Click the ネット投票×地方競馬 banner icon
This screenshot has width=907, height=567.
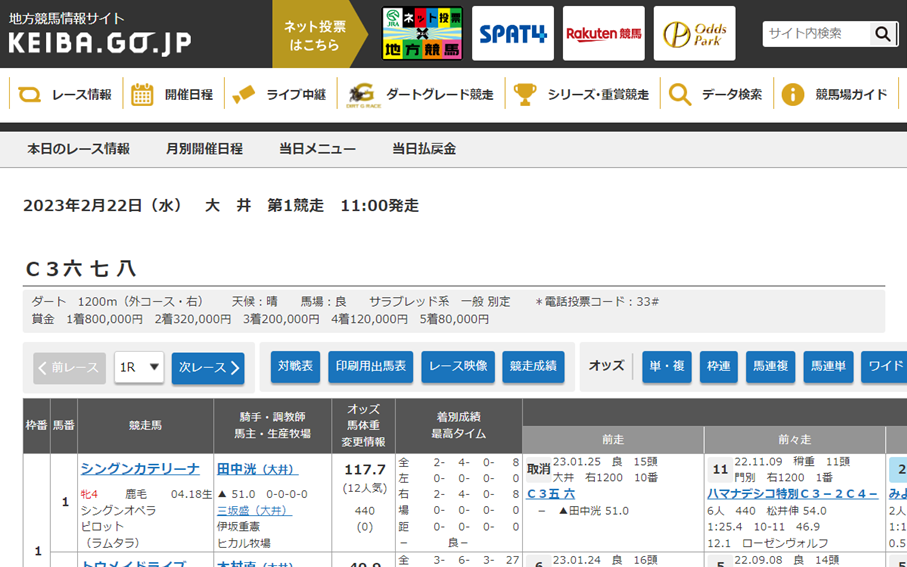[422, 34]
